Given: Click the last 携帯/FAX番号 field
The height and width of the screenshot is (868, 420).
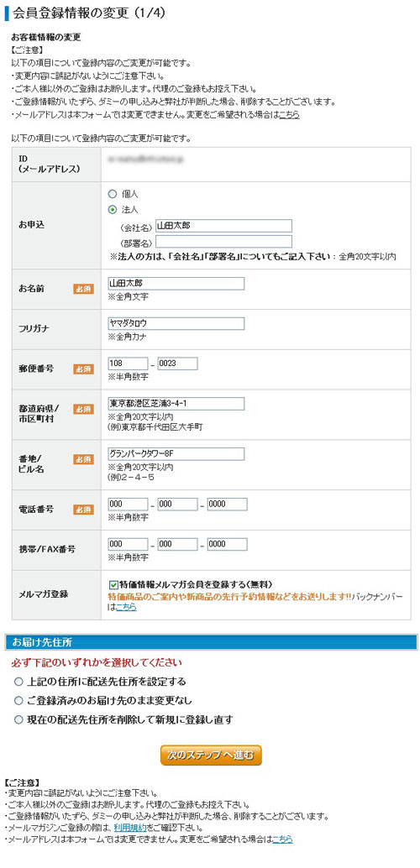Looking at the screenshot, I should pyautogui.click(x=227, y=544).
